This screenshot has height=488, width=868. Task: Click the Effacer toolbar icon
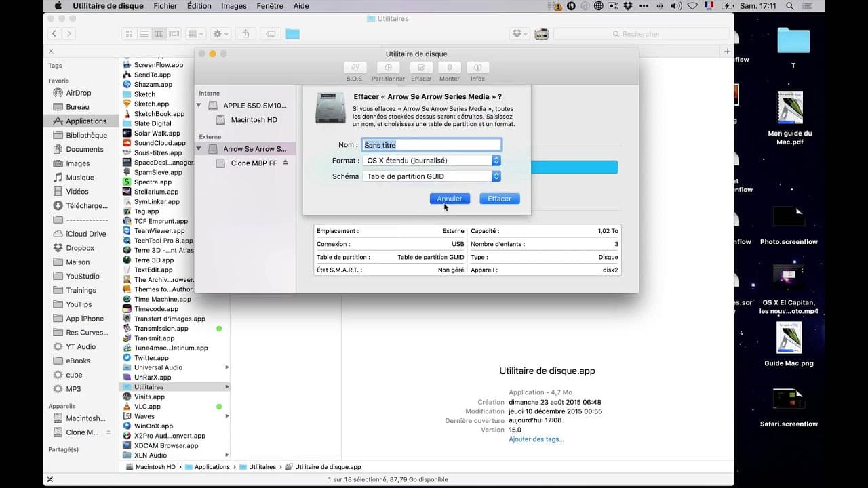click(x=421, y=68)
